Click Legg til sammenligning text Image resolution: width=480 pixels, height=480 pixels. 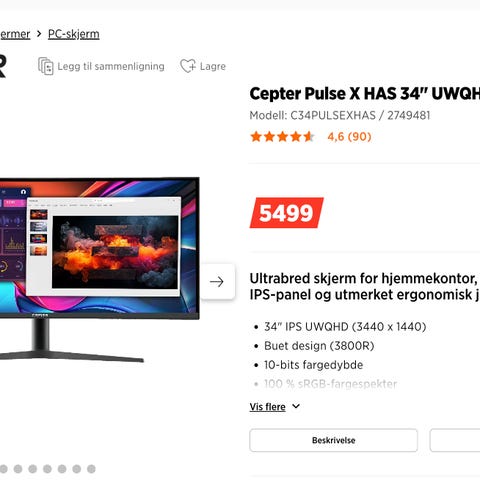[x=111, y=66]
